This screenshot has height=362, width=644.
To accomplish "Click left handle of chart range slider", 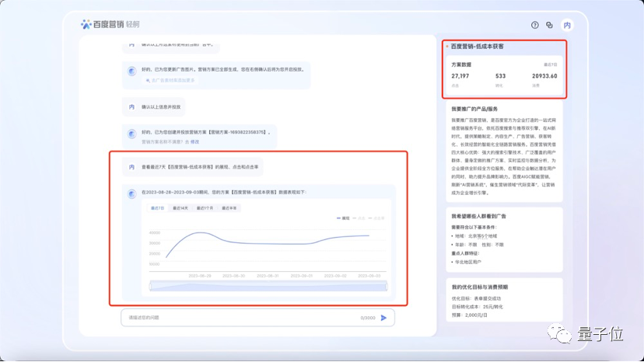I will pos(150,286).
